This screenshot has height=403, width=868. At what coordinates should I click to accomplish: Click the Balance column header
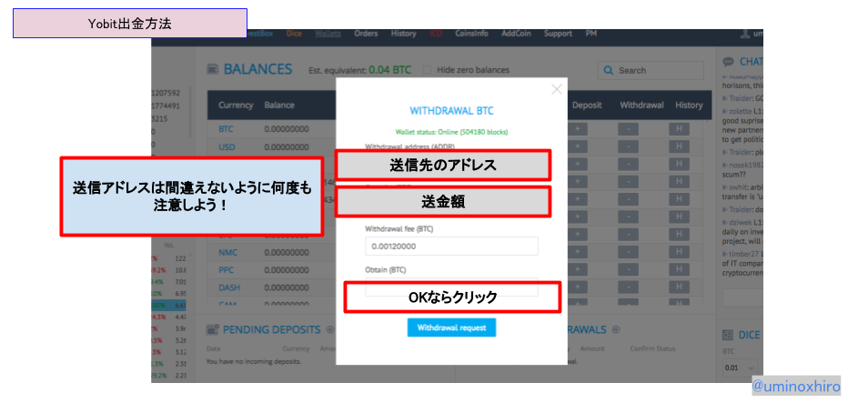click(x=279, y=106)
